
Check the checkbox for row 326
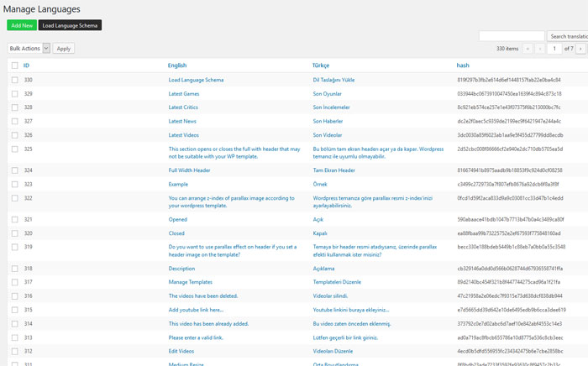tap(14, 135)
